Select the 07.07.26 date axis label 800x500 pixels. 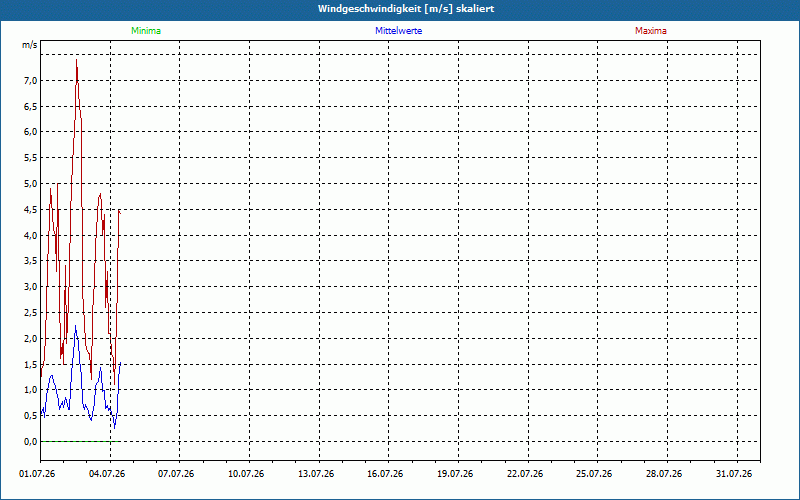176,474
